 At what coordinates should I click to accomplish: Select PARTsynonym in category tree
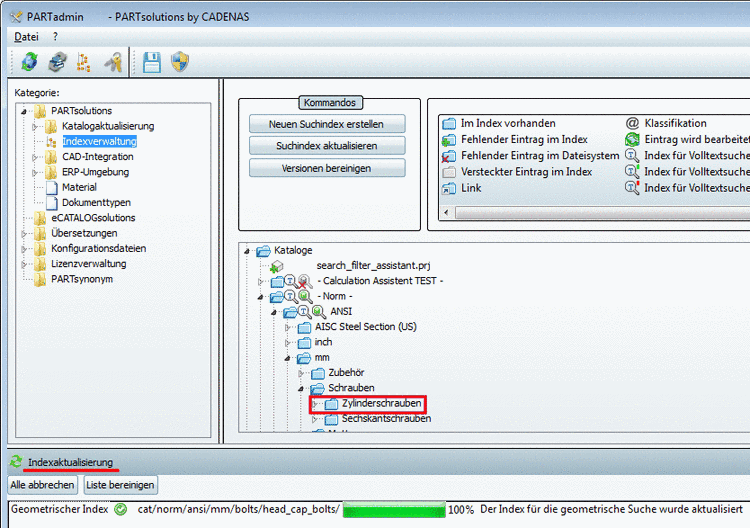(x=82, y=279)
